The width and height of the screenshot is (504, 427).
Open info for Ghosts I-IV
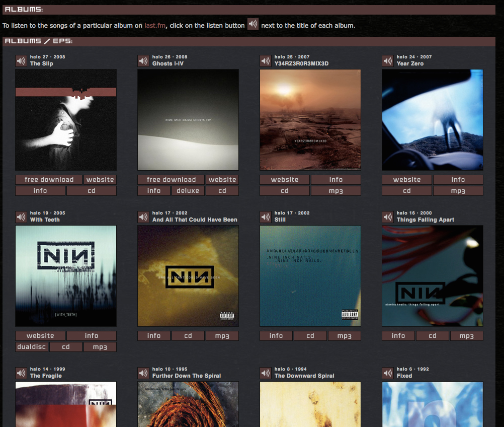click(153, 191)
